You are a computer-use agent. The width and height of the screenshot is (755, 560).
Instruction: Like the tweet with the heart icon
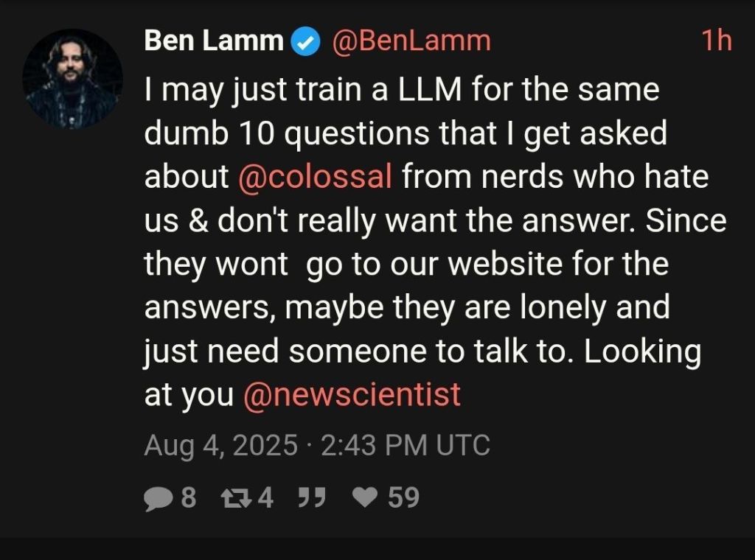pyautogui.click(x=364, y=499)
